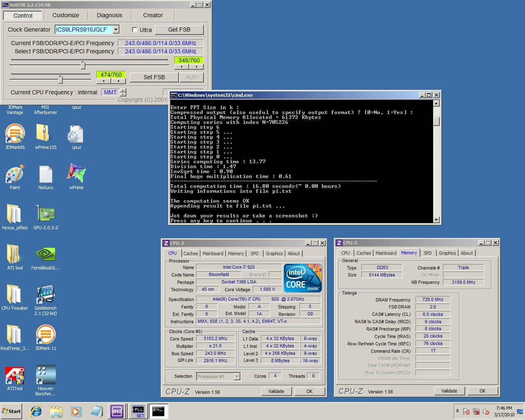Viewport: 525px width, 420px height.
Task: Click the cmd.exe scrollbar down arrow
Action: click(x=436, y=220)
